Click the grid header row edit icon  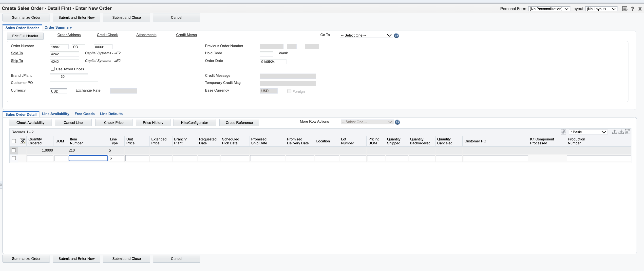click(x=22, y=141)
